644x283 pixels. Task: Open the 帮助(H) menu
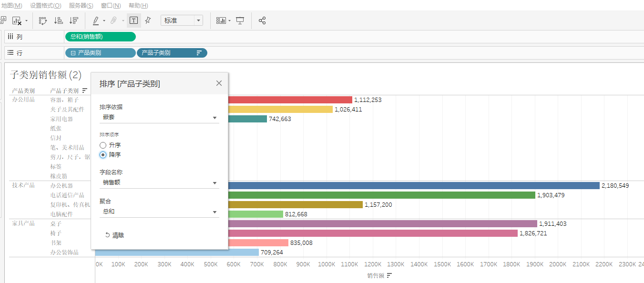pyautogui.click(x=138, y=5)
